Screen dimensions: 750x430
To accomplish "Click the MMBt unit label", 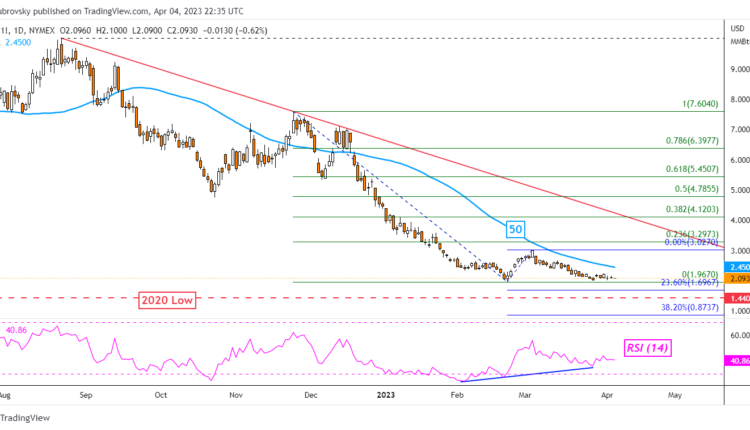I will pyautogui.click(x=737, y=42).
